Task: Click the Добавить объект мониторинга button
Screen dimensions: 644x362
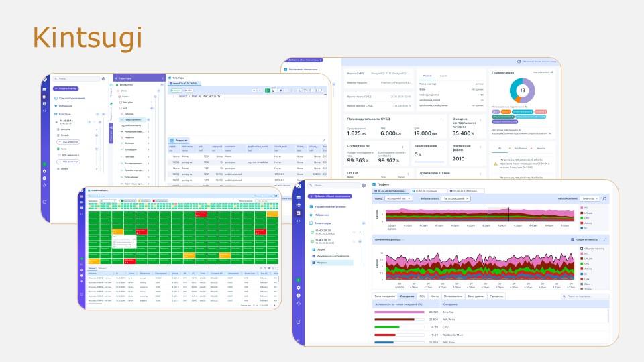Action: (330, 196)
